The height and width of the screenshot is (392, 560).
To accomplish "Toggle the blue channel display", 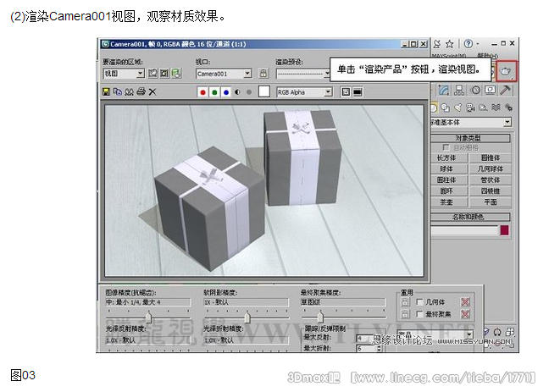I will pos(225,92).
